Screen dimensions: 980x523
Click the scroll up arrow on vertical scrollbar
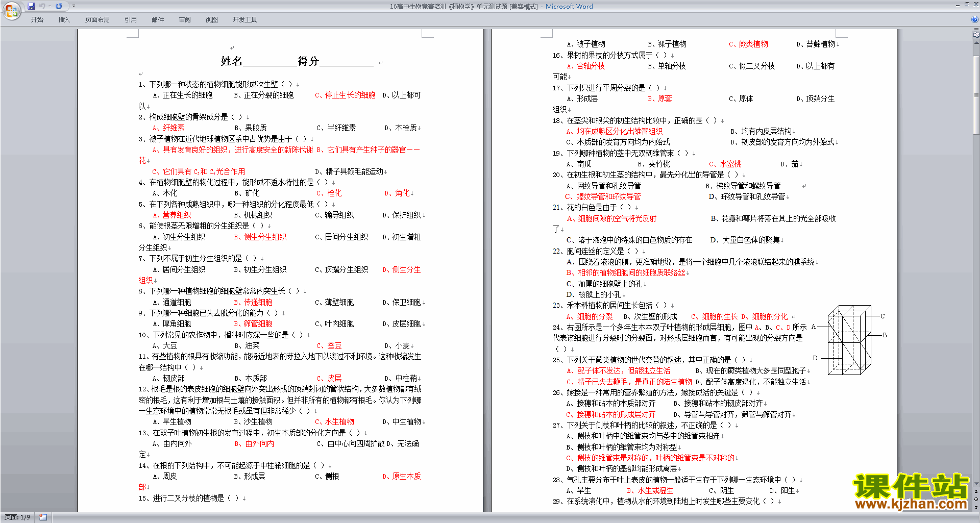coord(976,42)
